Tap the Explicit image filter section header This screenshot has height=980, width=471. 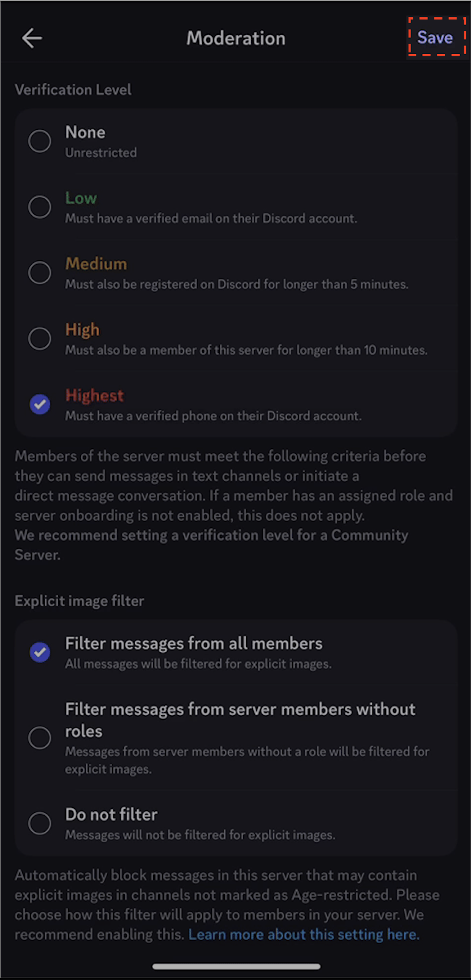[80, 601]
